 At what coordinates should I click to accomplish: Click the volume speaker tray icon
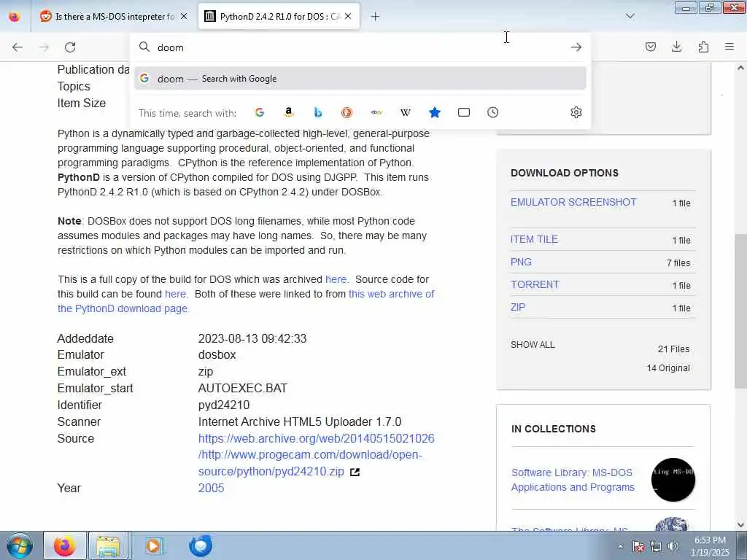[673, 546]
